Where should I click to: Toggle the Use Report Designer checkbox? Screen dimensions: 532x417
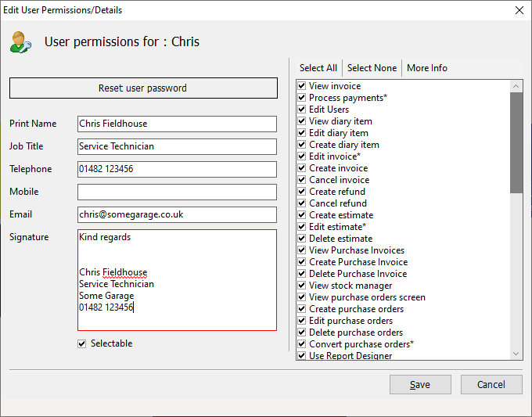coord(302,356)
